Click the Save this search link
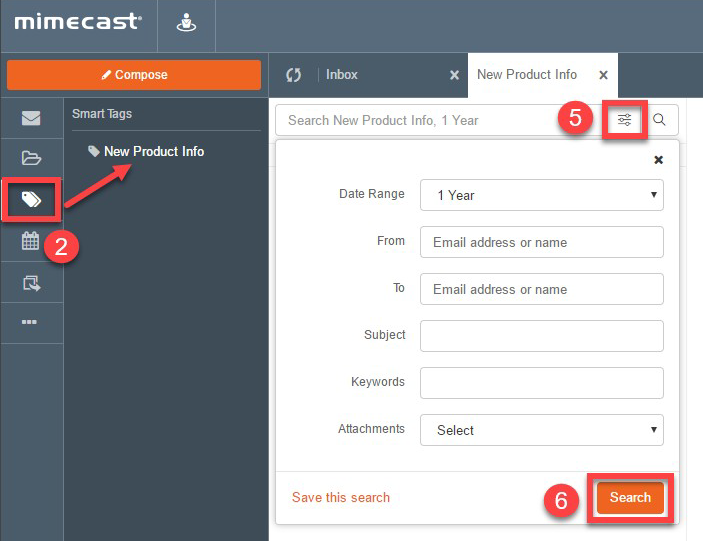The width and height of the screenshot is (703, 541). 341,497
